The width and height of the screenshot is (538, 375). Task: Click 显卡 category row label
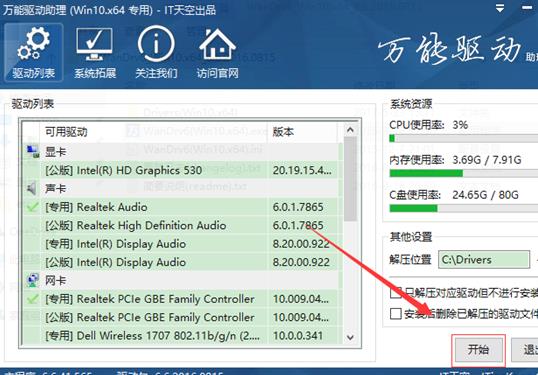pos(55,152)
